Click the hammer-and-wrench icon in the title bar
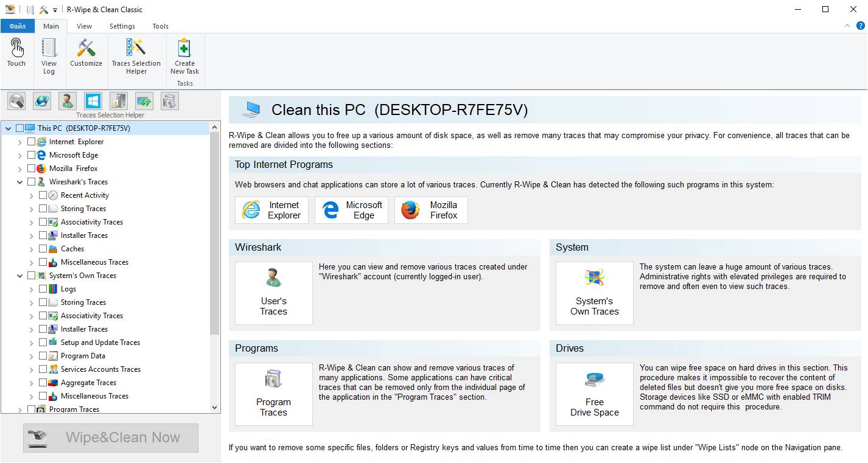This screenshot has height=463, width=868. [x=44, y=9]
